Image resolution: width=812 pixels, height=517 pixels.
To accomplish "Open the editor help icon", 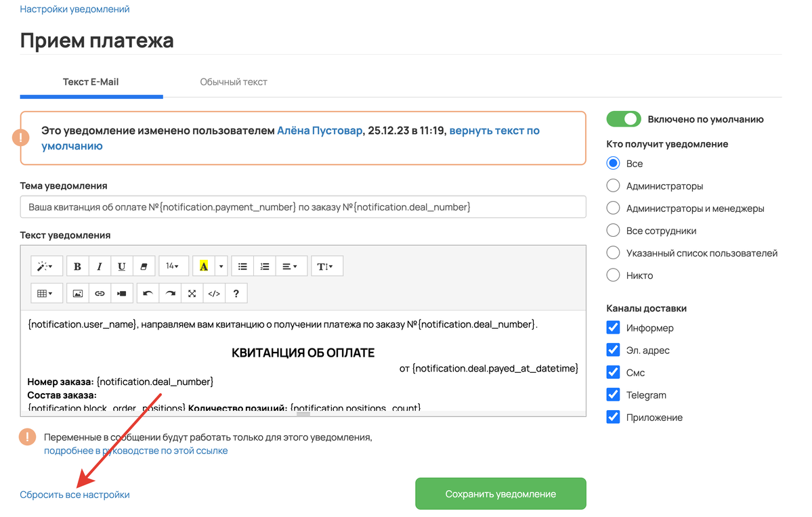I will click(236, 293).
